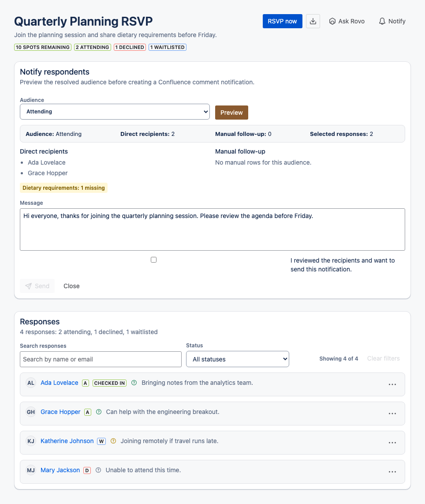Viewport: 425px width, 504px height.
Task: Click the AL avatar for Ada Lovelace
Action: [31, 383]
